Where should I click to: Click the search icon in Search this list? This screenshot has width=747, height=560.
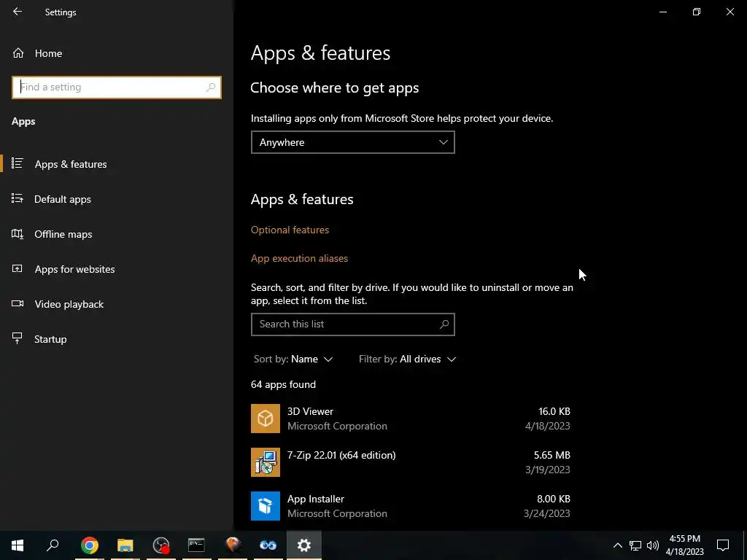tap(444, 324)
